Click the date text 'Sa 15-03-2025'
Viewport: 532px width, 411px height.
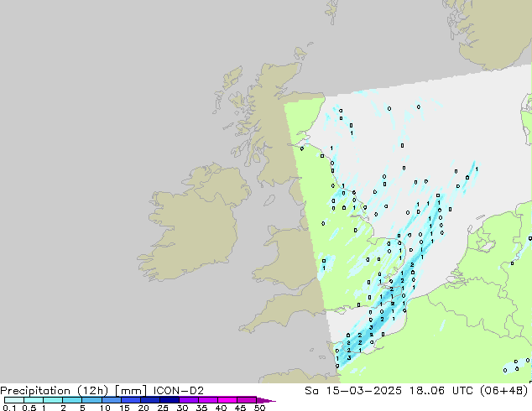[353, 391]
